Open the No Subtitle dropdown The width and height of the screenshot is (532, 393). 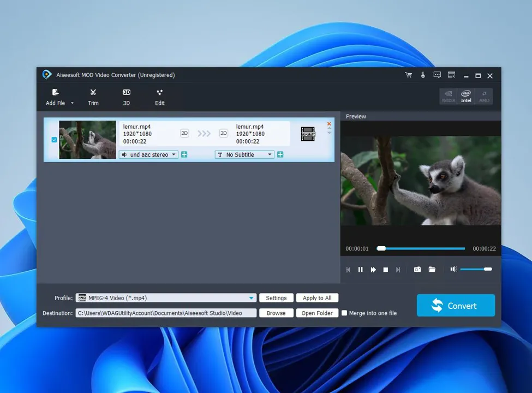pos(244,154)
